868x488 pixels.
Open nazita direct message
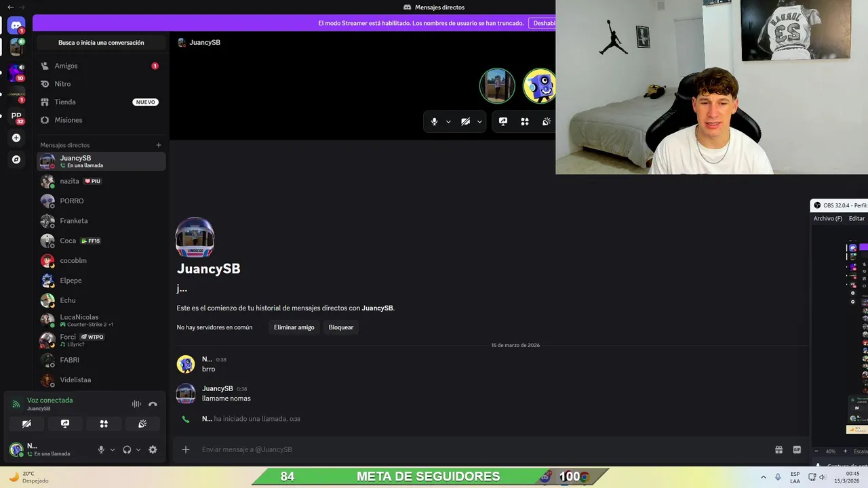101,181
